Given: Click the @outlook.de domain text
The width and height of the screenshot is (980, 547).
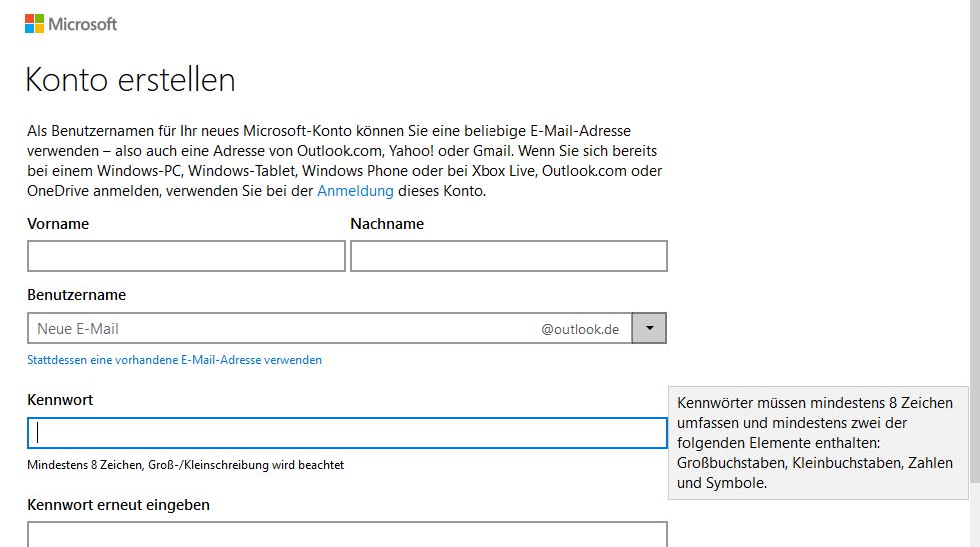Looking at the screenshot, I should click(x=580, y=329).
